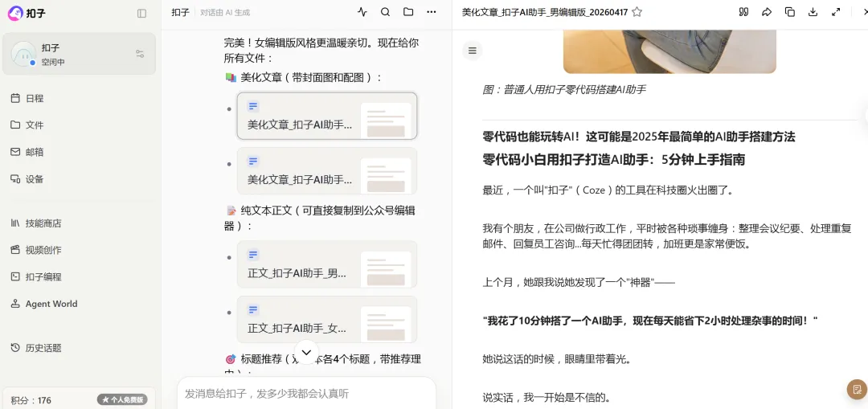Search the conversation with magnifier icon
Viewport: 868px width, 409px height.
[385, 12]
